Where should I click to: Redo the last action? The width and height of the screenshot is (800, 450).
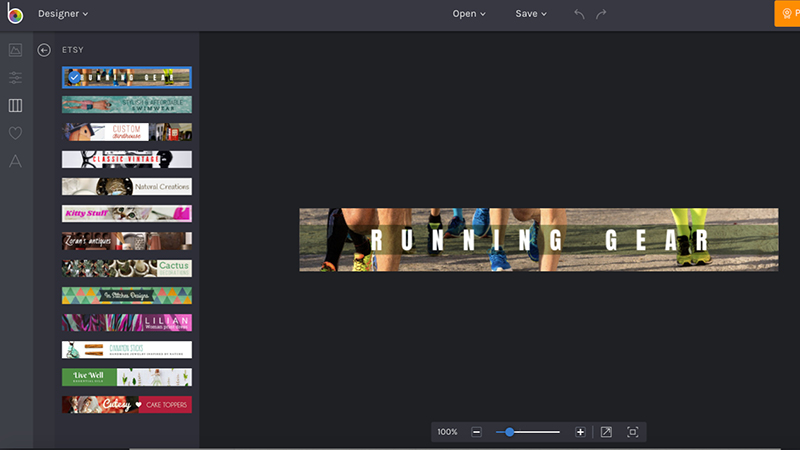click(601, 14)
